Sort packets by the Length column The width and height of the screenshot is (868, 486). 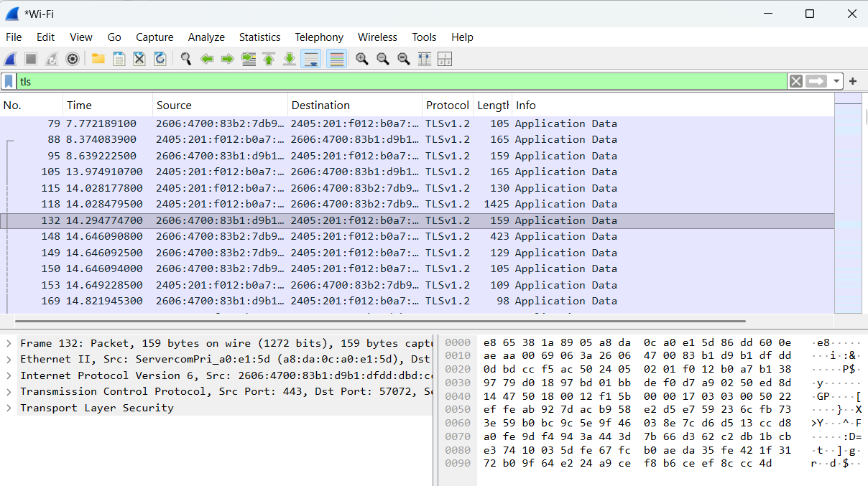[492, 106]
